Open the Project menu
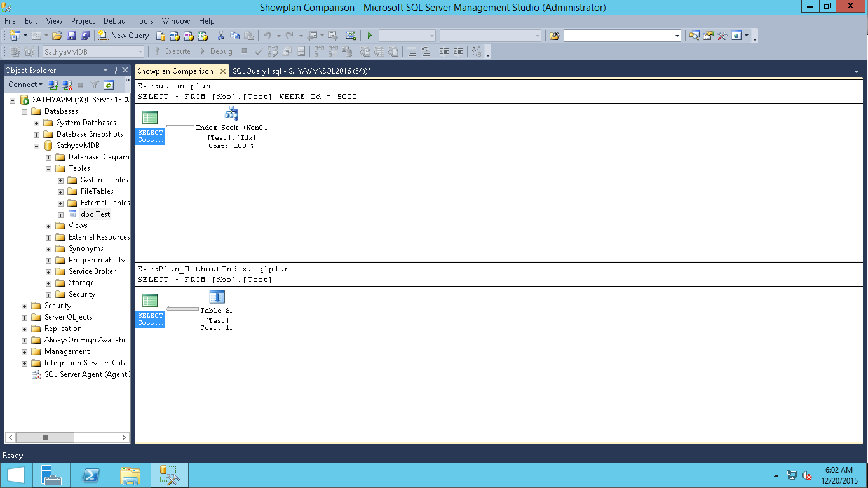 click(83, 21)
